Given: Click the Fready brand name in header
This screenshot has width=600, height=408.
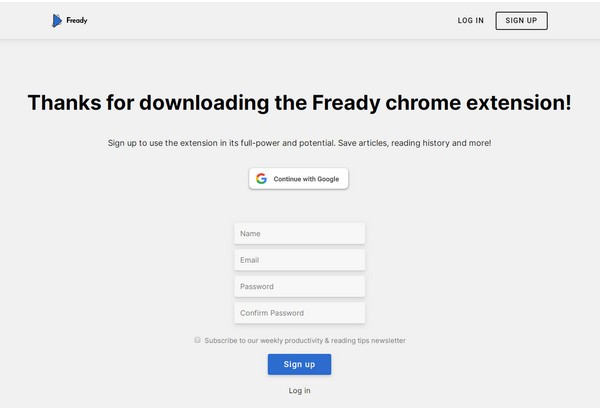Looking at the screenshot, I should (x=77, y=20).
